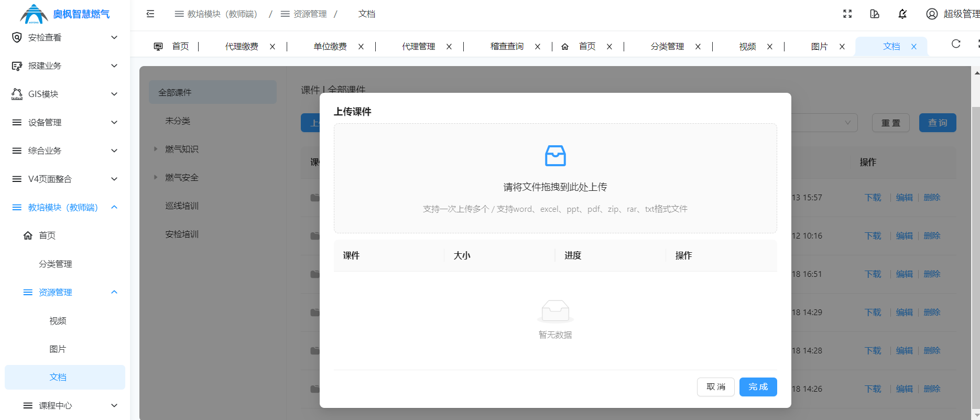Open notifications bell icon
Image resolution: width=980 pixels, height=420 pixels.
[902, 14]
